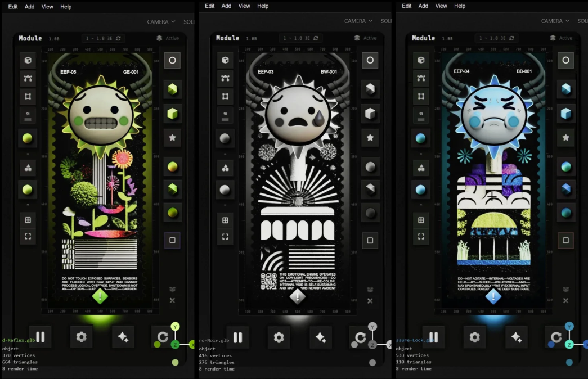Viewport: 588px width, 379px height.
Task: Click green warning diamond on EEP-05 card
Action: point(100,296)
